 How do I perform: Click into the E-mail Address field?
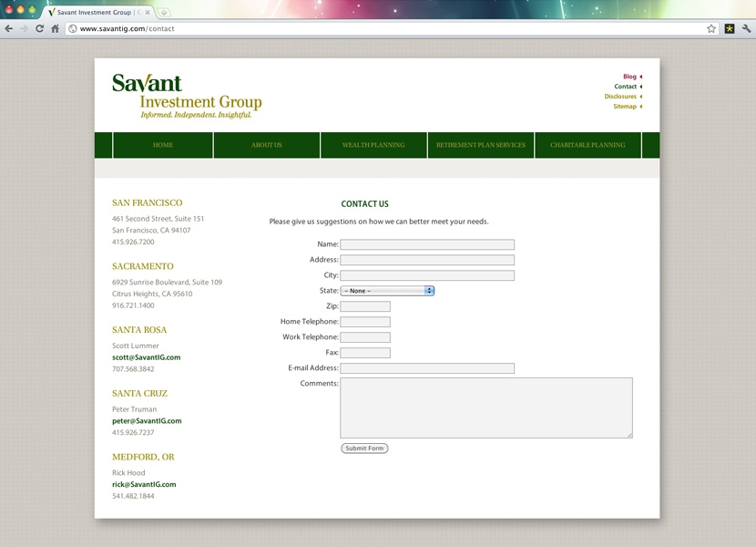point(427,368)
